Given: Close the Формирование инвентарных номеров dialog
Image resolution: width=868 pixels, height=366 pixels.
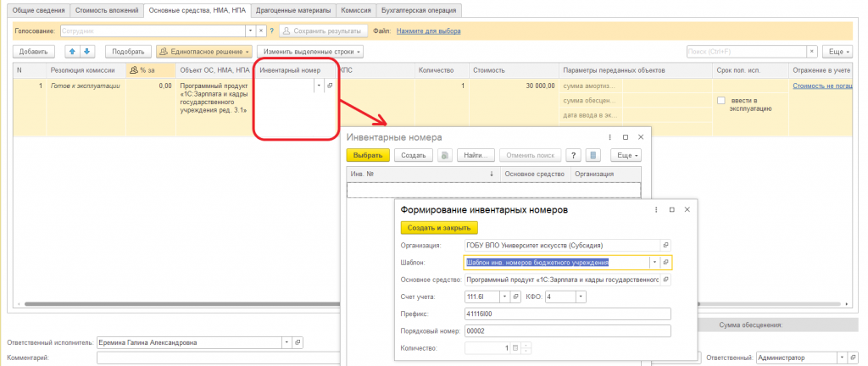Looking at the screenshot, I should [687, 210].
